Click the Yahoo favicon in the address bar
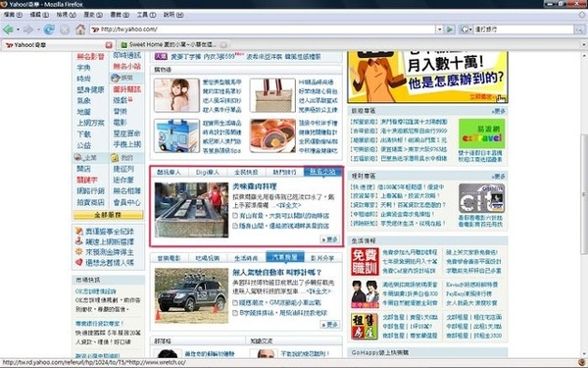The width and height of the screenshot is (588, 368). click(95, 29)
